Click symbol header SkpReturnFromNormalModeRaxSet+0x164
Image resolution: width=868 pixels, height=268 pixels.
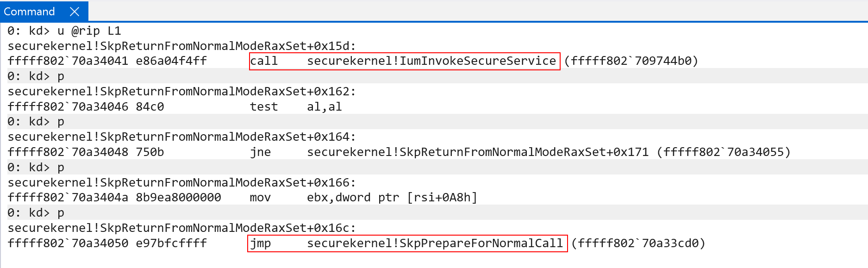[181, 137]
